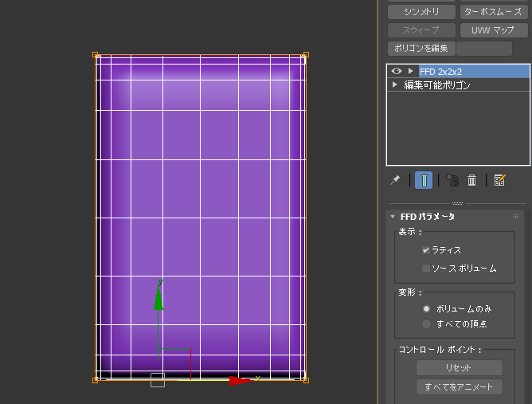The width and height of the screenshot is (532, 404).
Task: Open configure modifier sets icon
Action: pyautogui.click(x=499, y=180)
